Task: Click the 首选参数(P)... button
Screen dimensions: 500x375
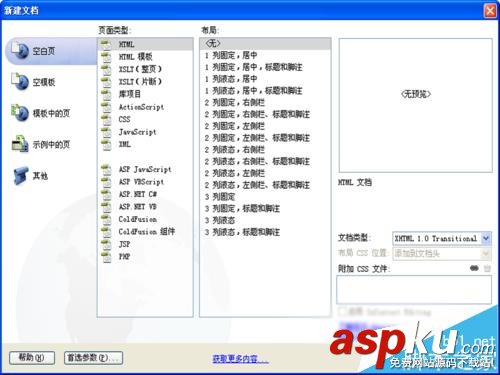Action: (x=93, y=358)
